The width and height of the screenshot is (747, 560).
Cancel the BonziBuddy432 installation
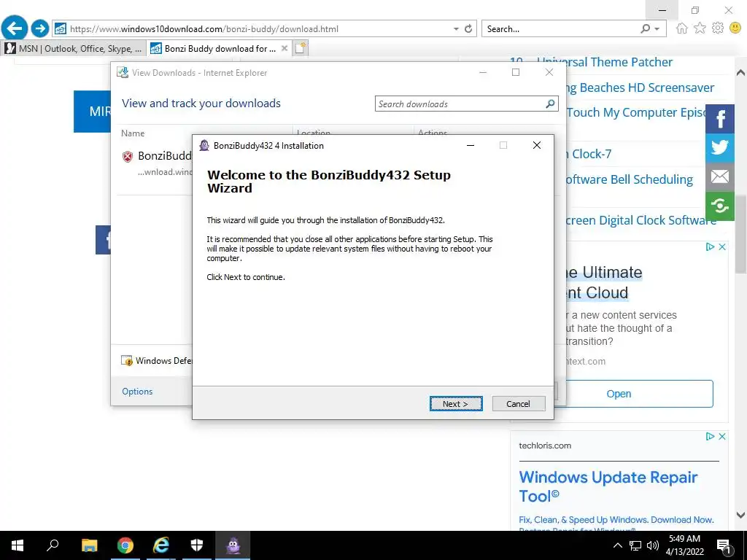pyautogui.click(x=519, y=404)
